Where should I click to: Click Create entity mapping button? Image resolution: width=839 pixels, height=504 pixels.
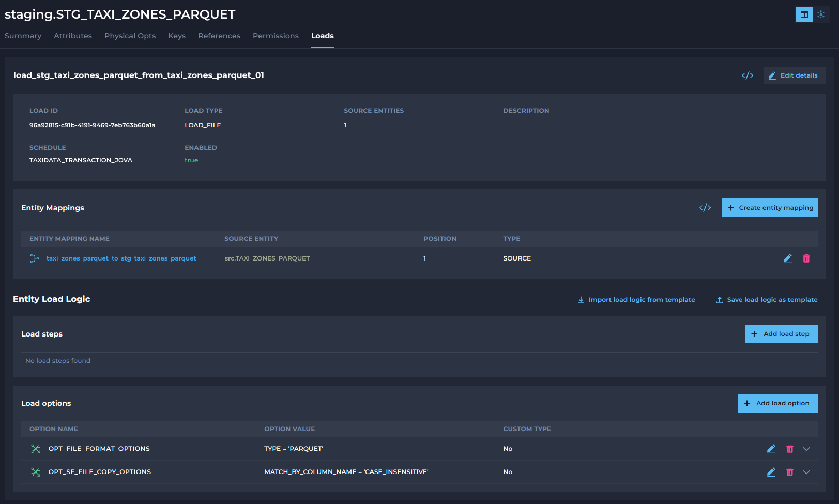pos(770,208)
